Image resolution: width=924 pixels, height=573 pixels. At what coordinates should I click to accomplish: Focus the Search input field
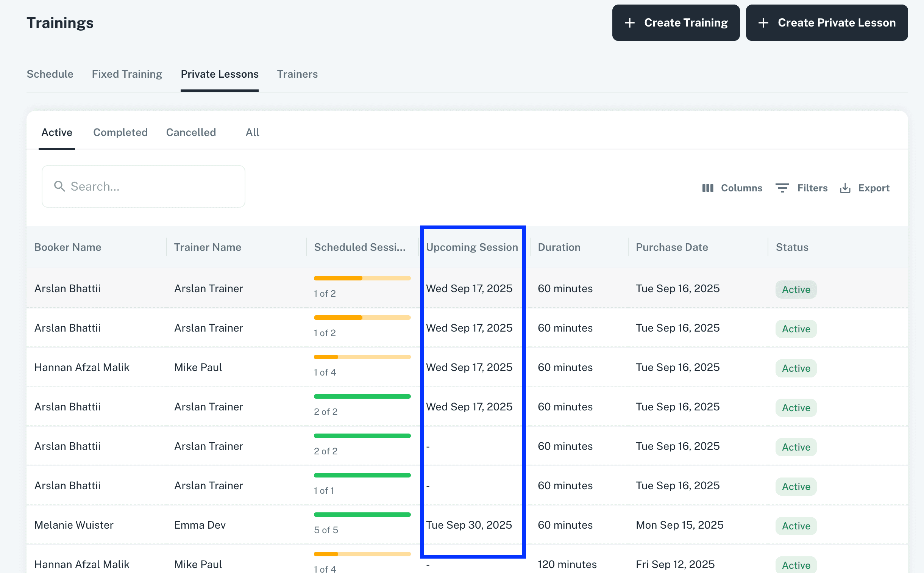(x=151, y=186)
